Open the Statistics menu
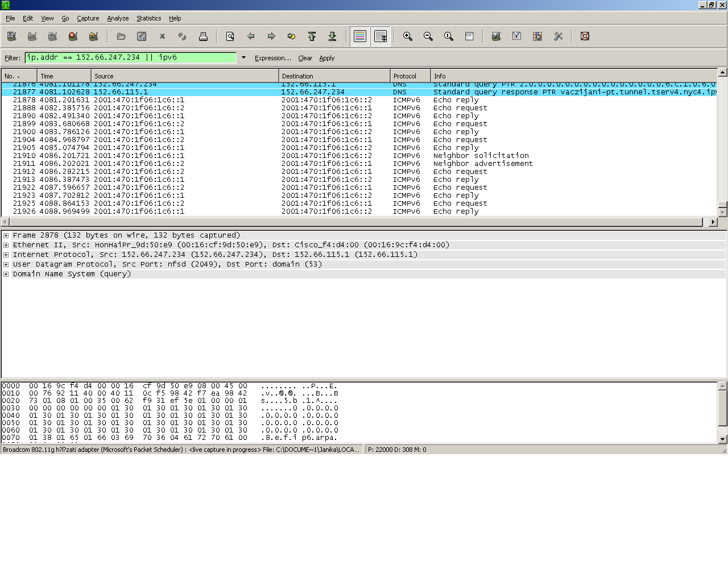Screen dimensions: 728x582 (148, 18)
